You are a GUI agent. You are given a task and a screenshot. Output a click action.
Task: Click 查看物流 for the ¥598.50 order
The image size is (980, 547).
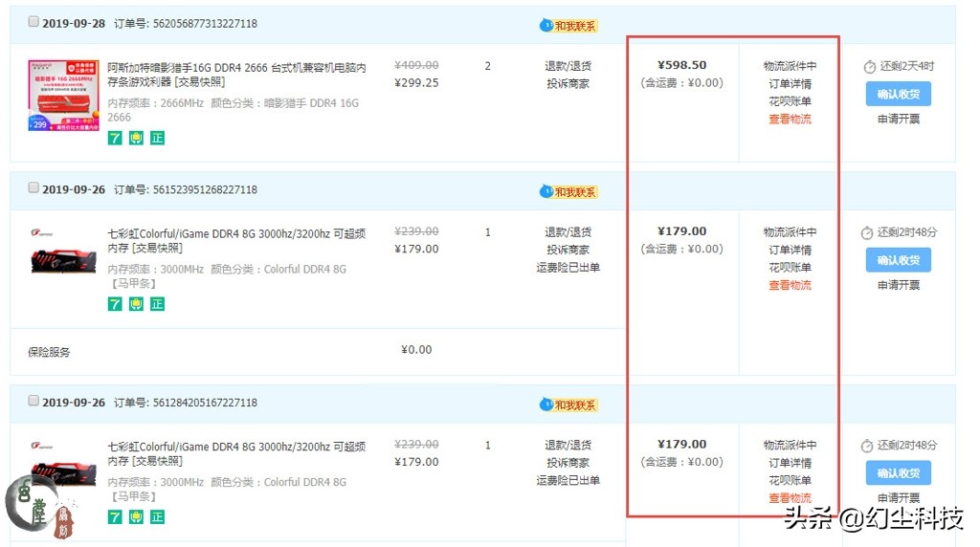(x=790, y=119)
